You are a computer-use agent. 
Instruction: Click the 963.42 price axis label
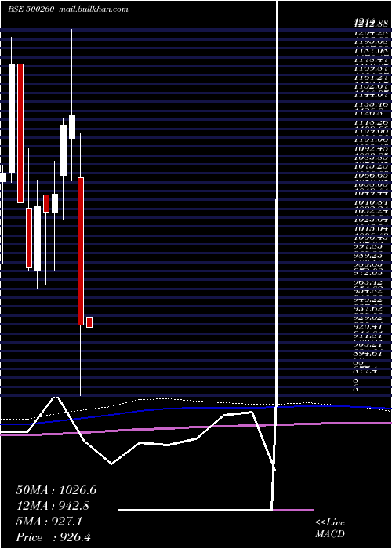coord(370,281)
